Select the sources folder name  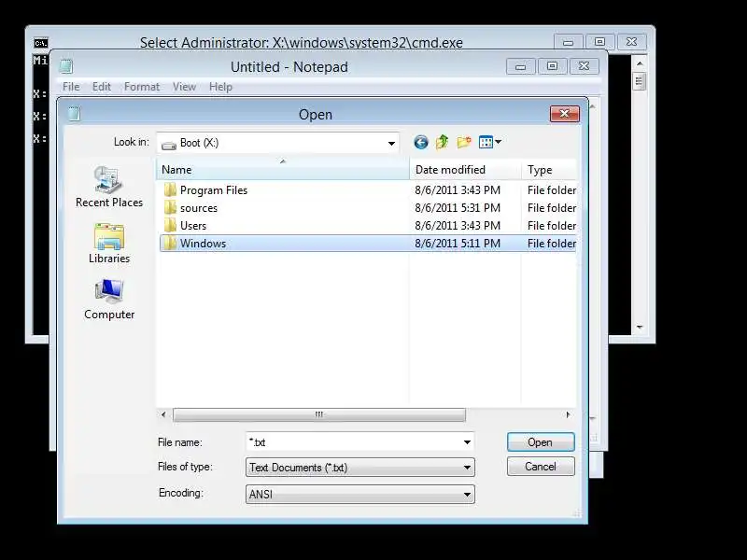pos(199,208)
